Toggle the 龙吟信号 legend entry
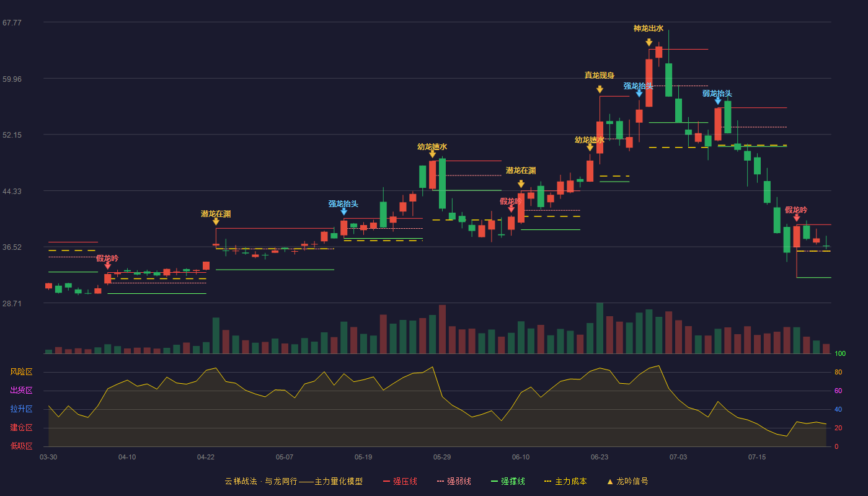This screenshot has width=868, height=496. click(x=627, y=481)
